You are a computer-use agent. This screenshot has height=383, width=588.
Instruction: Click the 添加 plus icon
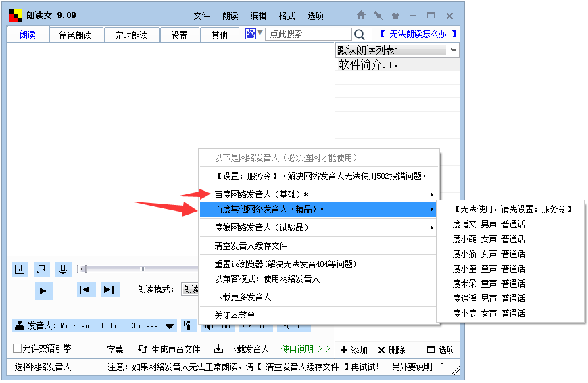344,350
